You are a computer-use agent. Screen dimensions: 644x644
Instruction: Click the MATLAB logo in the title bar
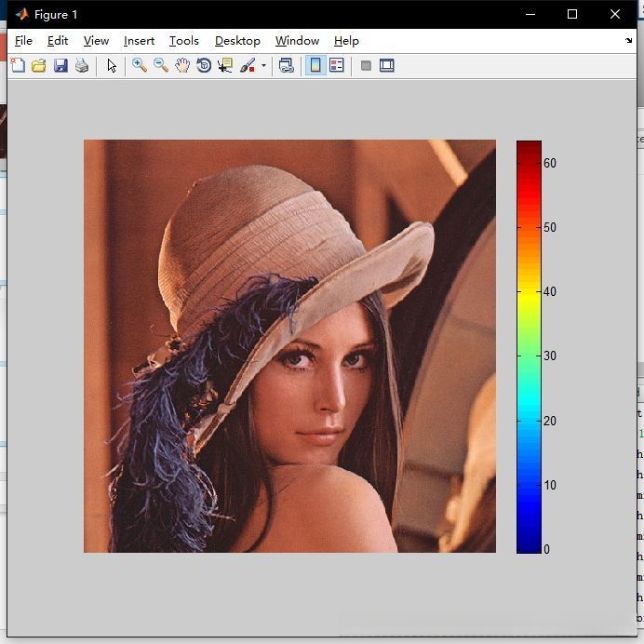pos(21,14)
